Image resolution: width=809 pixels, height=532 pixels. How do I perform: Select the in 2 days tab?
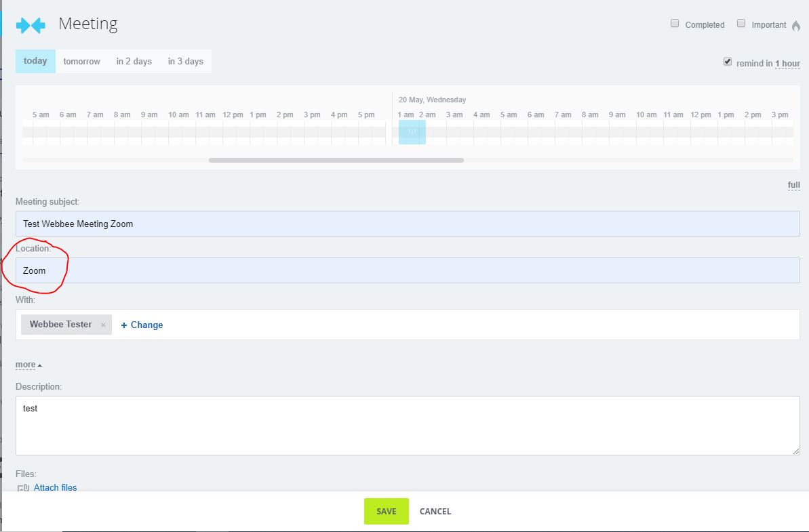pyautogui.click(x=134, y=62)
